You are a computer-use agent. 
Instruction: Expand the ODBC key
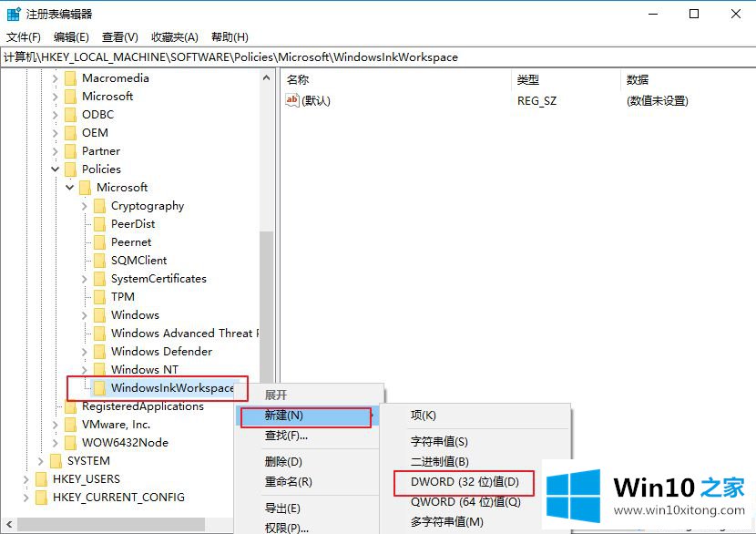(x=55, y=115)
